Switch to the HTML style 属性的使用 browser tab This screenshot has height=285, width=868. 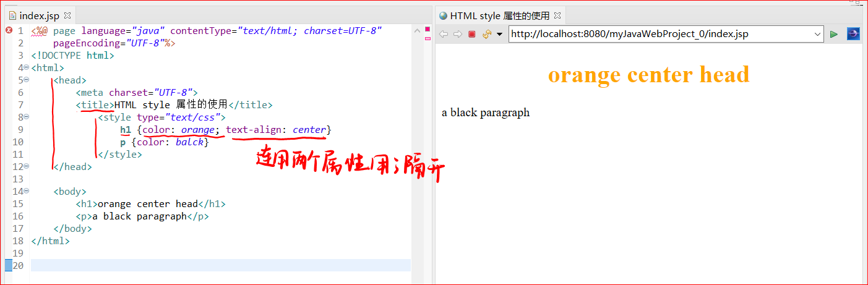click(x=500, y=15)
